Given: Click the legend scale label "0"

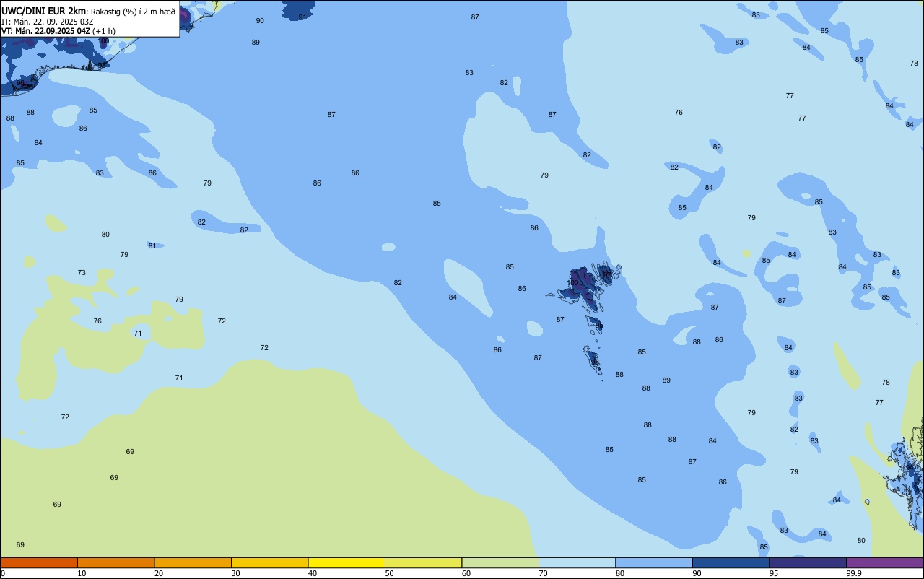Looking at the screenshot, I should click(3, 573).
